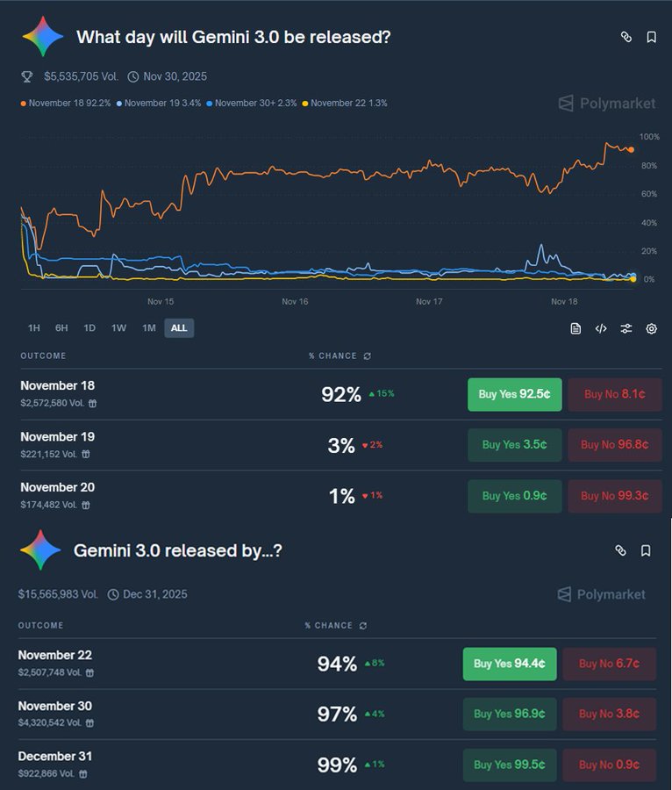Open the embed code icon below the chart
Screen dimensions: 672x790
pyautogui.click(x=601, y=328)
